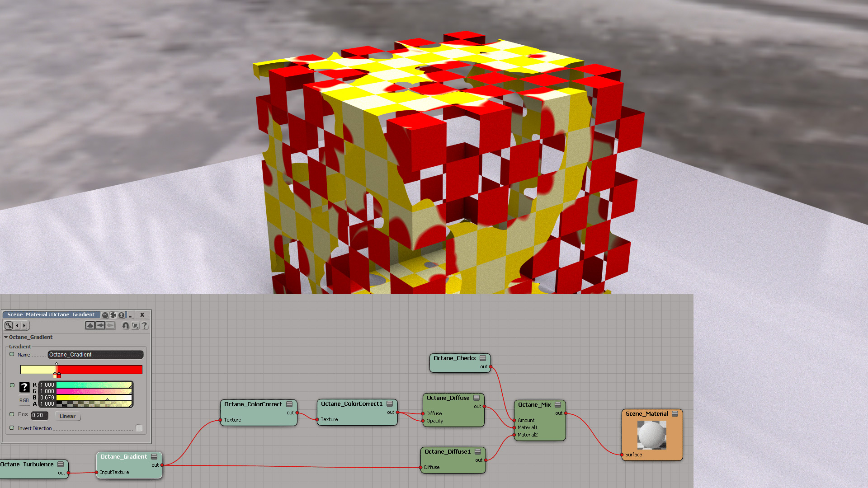Open the help question mark in panel toolbar
Viewport: 868px width, 488px height.
[144, 325]
